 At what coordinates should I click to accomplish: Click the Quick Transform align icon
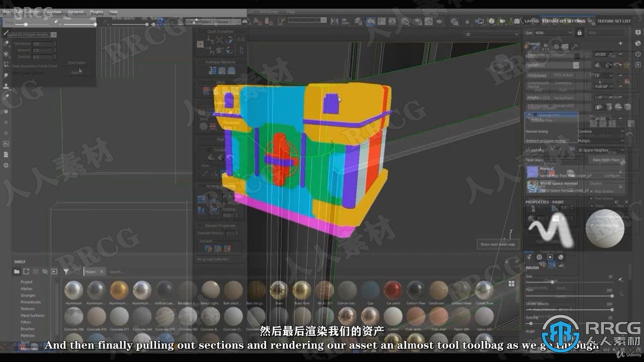(200, 44)
